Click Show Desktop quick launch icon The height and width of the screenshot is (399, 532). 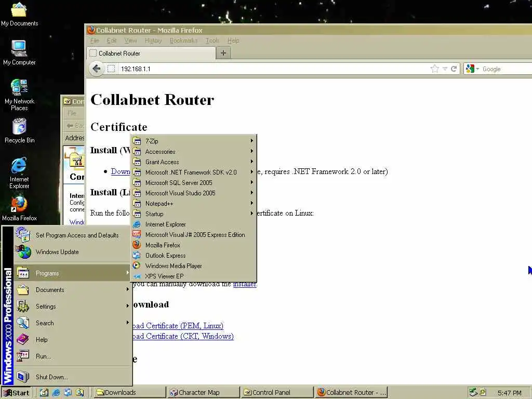(x=44, y=393)
